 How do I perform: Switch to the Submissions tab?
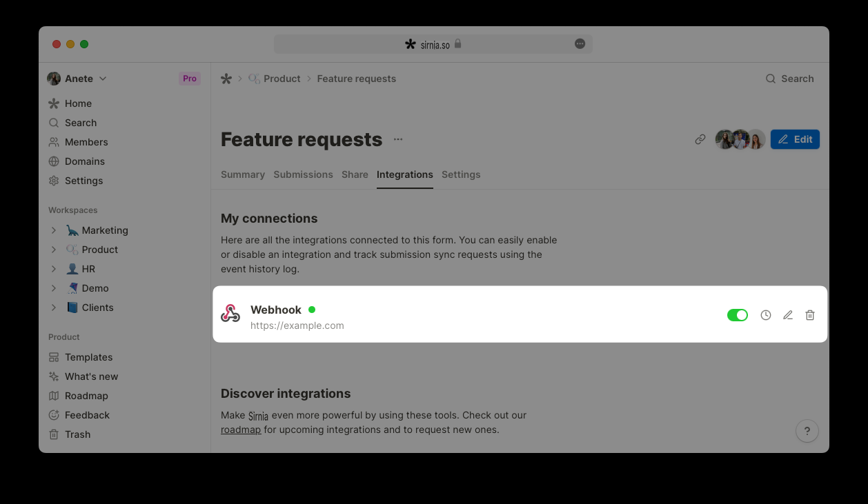point(304,174)
